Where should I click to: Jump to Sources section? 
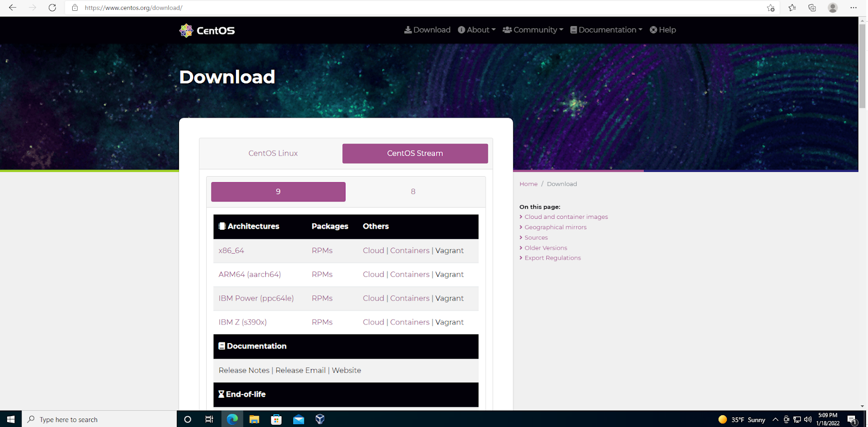[x=536, y=237]
